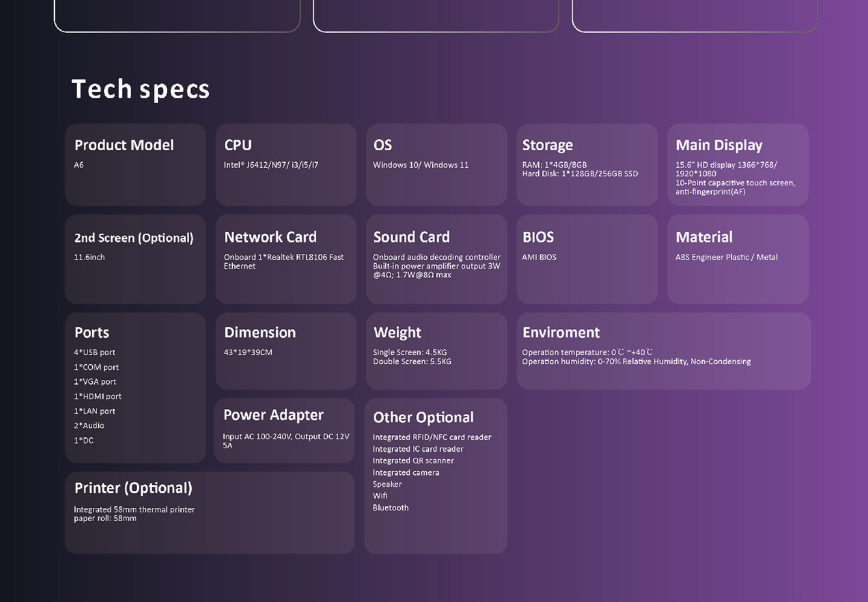Click the Sound Card tile
This screenshot has height=602, width=868.
[436, 259]
